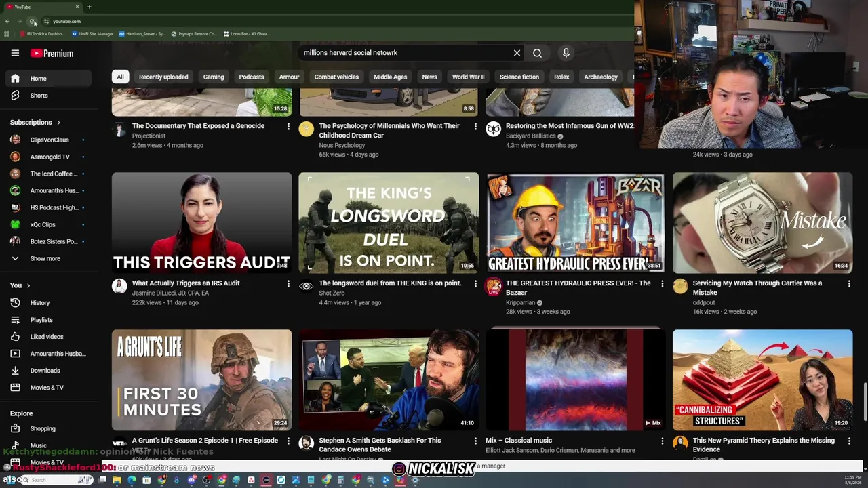
Task: Open The Iced Coffee subscription channel
Action: click(x=47, y=174)
